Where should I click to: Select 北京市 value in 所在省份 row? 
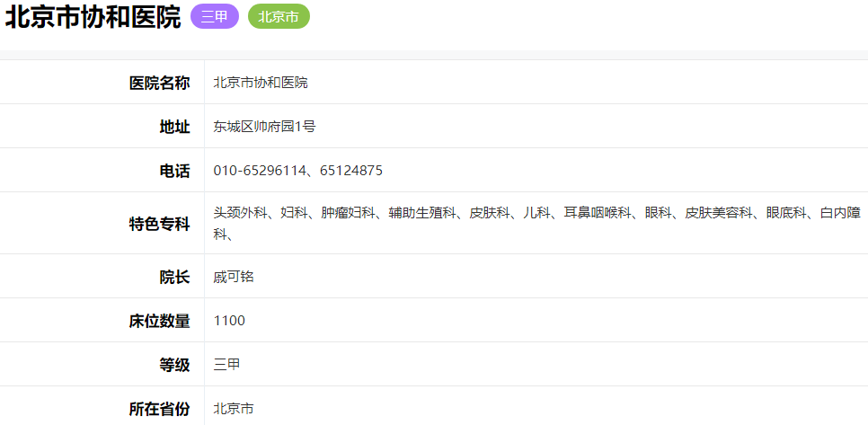pyautogui.click(x=234, y=409)
